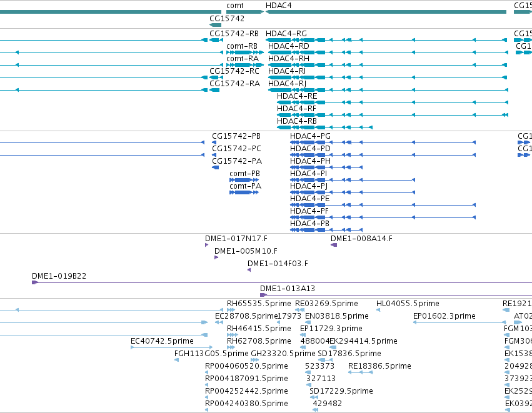Select protein HDAC4-PG label
The width and height of the screenshot is (532, 413).
(310, 136)
